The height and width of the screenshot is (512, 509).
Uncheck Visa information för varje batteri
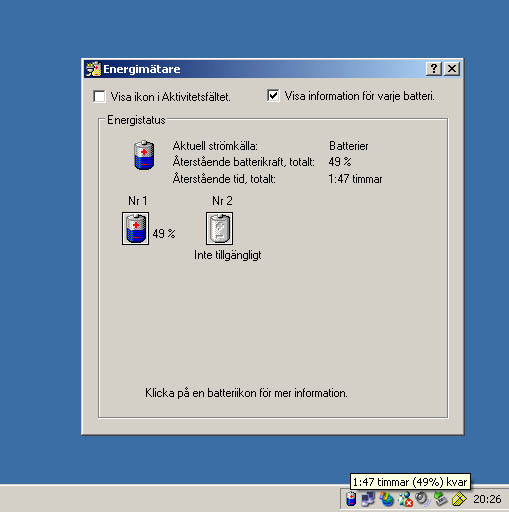[273, 96]
